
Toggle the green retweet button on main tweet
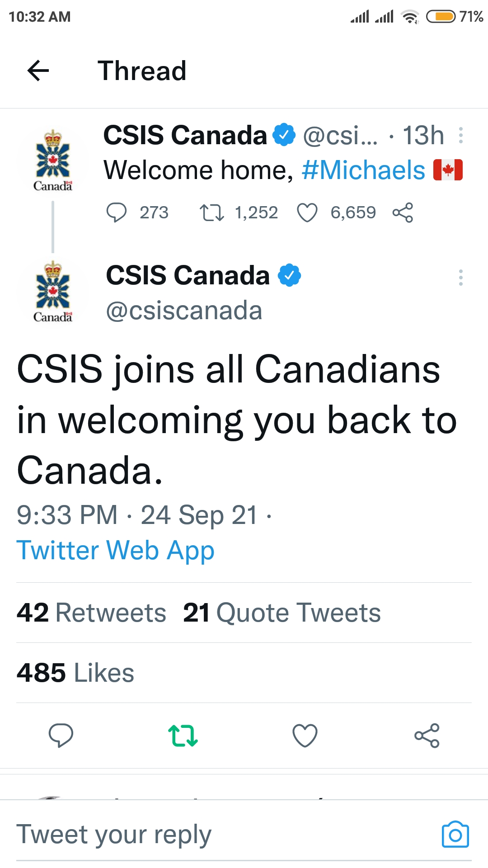point(183,736)
